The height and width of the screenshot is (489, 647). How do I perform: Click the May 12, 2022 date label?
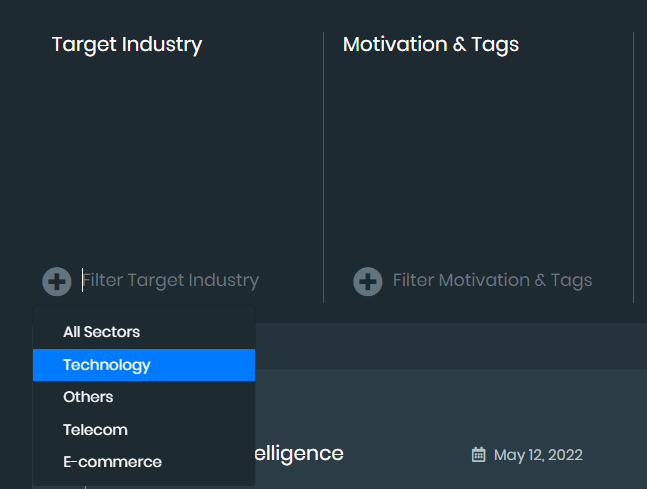click(538, 455)
